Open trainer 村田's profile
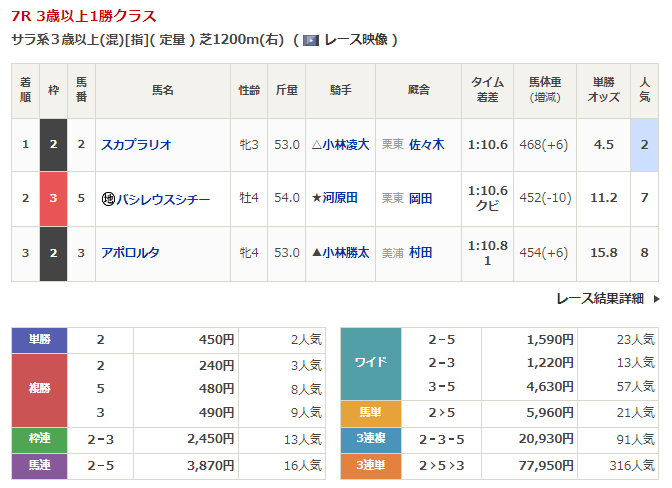672x488 pixels. point(420,253)
